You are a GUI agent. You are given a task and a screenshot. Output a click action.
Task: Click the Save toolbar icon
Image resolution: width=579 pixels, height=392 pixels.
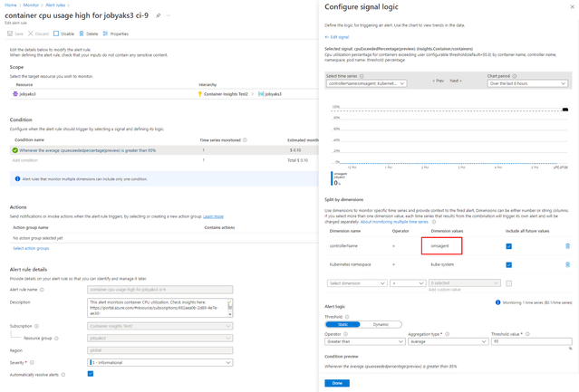tap(10, 33)
